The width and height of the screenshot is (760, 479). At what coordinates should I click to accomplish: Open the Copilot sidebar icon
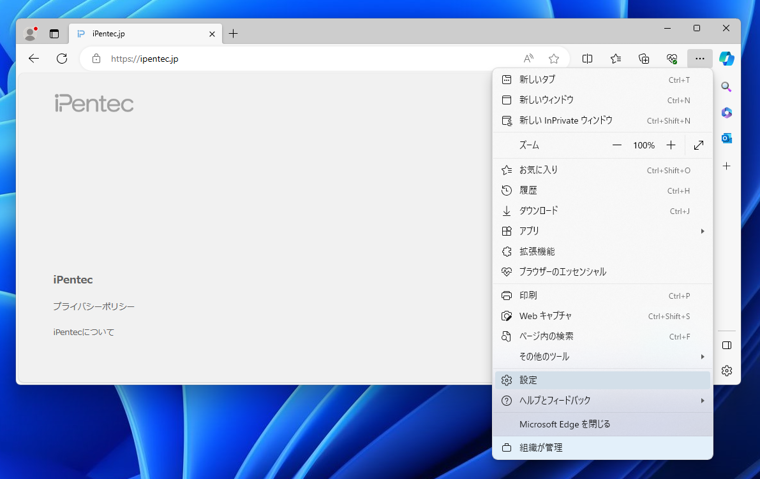(726, 59)
